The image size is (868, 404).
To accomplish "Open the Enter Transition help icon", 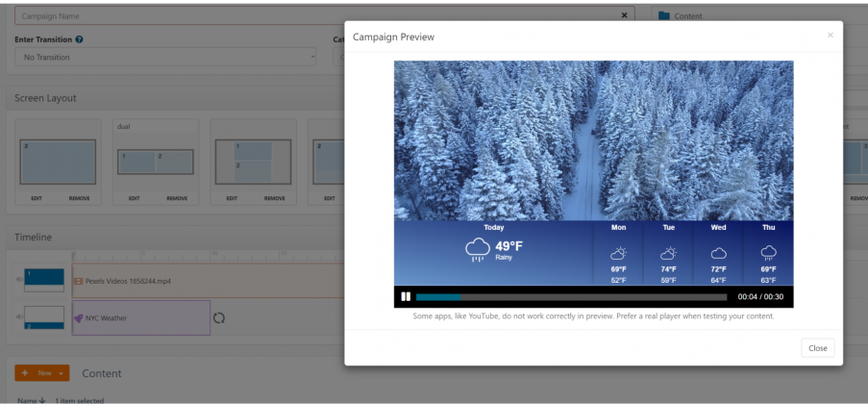I will [x=79, y=39].
